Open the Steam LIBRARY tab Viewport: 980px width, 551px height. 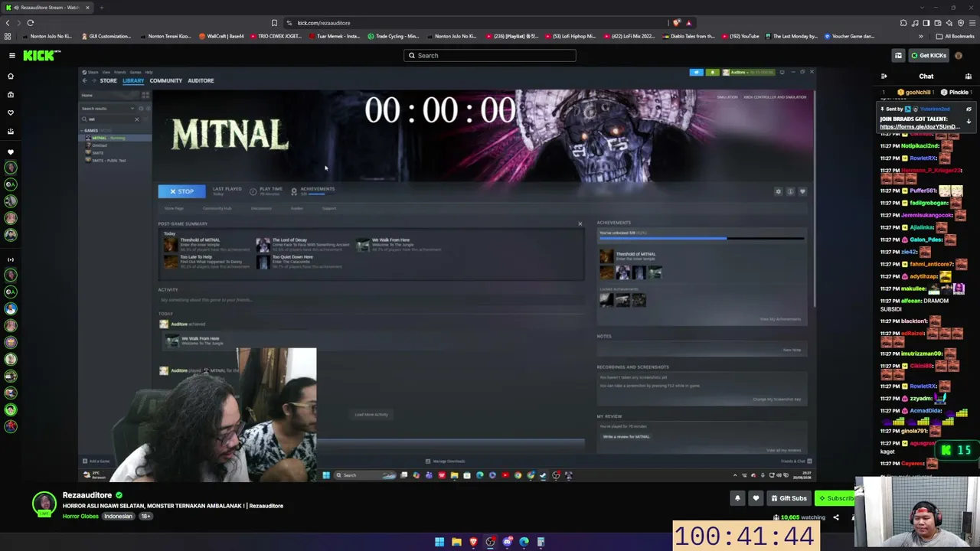133,80
